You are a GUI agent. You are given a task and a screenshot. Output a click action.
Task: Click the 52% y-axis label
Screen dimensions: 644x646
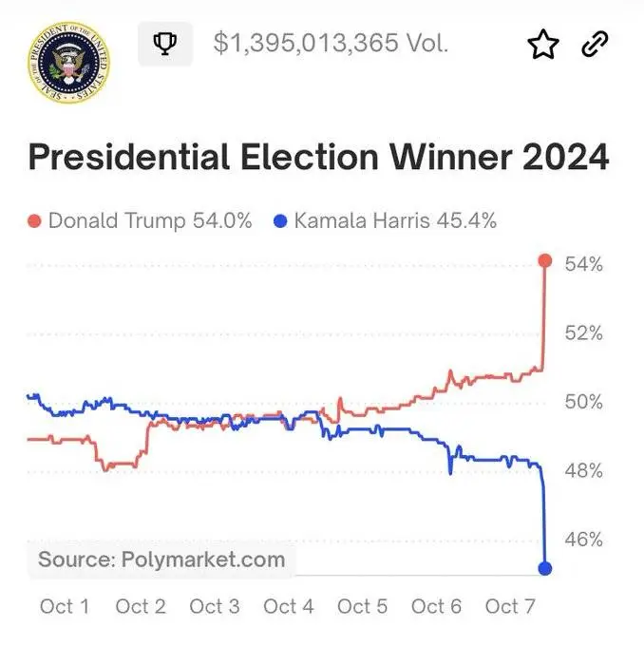(583, 332)
